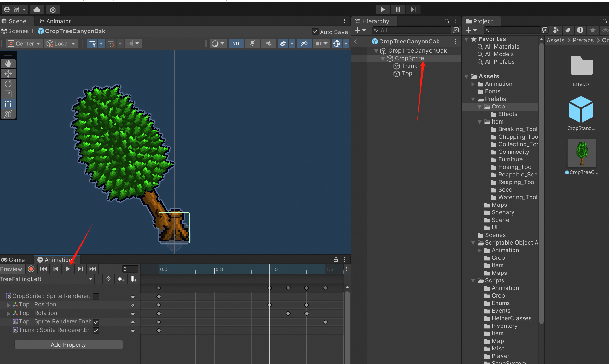Screen dimensions: 609x364
Task: Click the animation record button
Action: (x=31, y=269)
